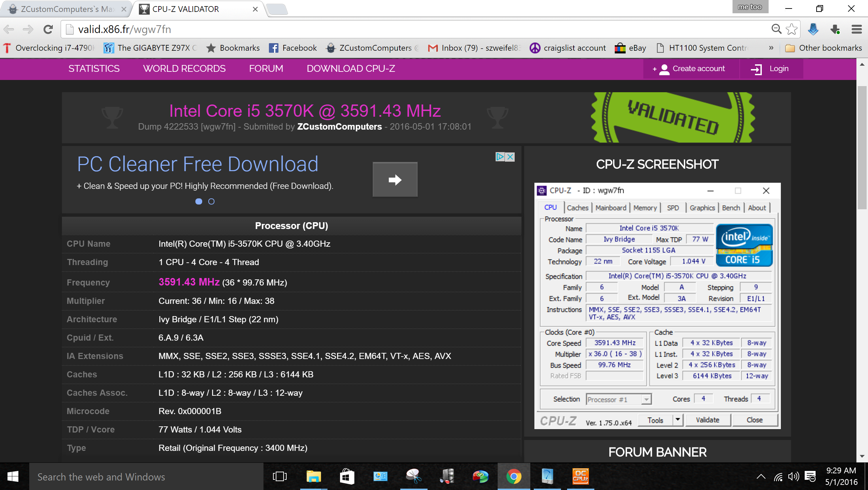The image size is (868, 490).
Task: Click the CPU-Z screenshot image
Action: click(657, 306)
